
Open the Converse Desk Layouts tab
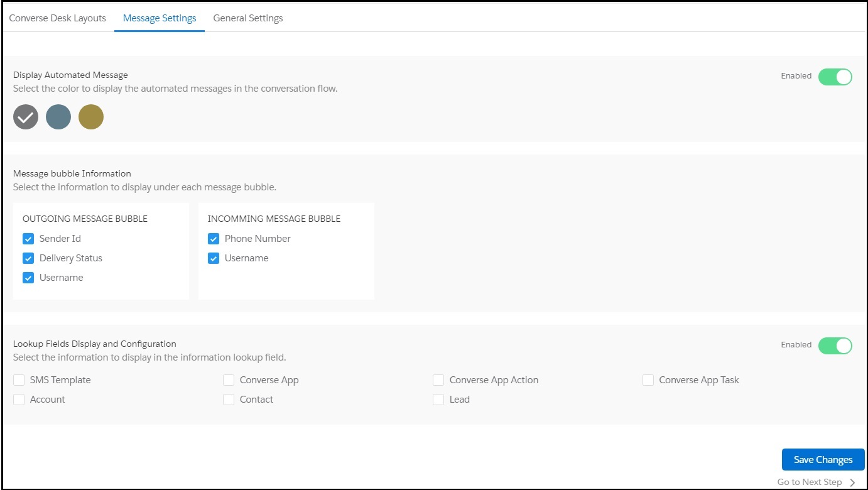click(x=57, y=18)
